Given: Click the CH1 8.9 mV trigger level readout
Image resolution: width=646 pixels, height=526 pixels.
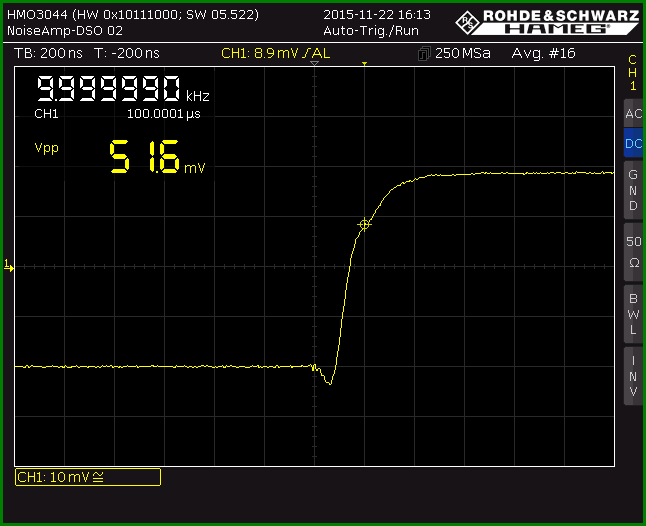Looking at the screenshot, I should click(x=275, y=53).
